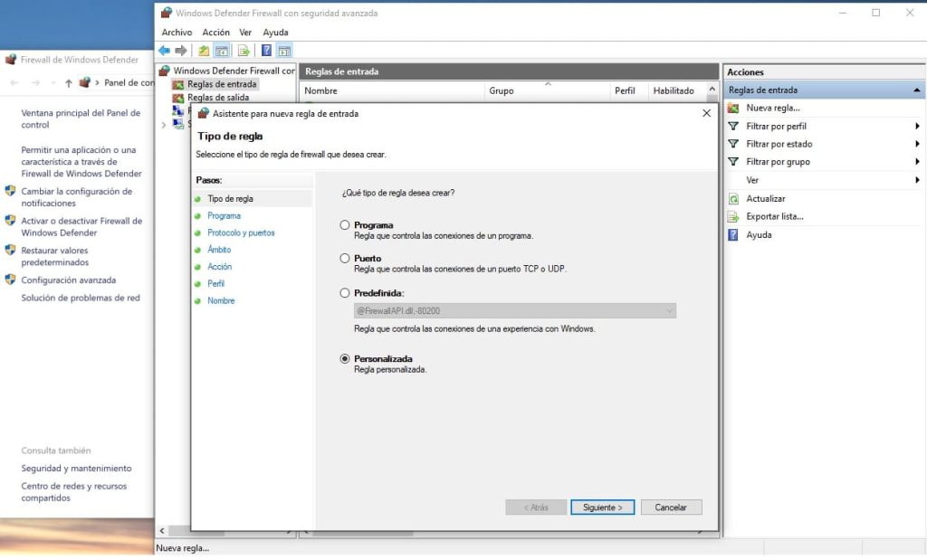Click the export list icon in the console toolbar
The image size is (927, 560).
point(244,51)
